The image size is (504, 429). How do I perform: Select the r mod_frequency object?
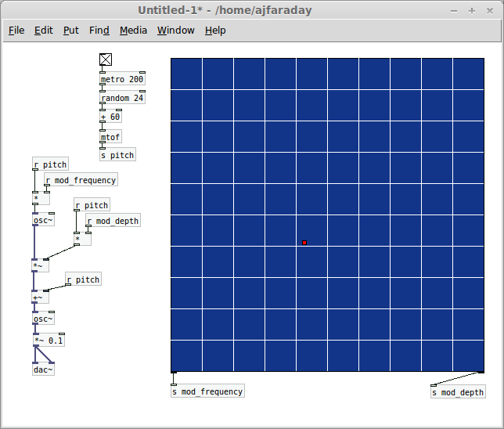tap(81, 180)
